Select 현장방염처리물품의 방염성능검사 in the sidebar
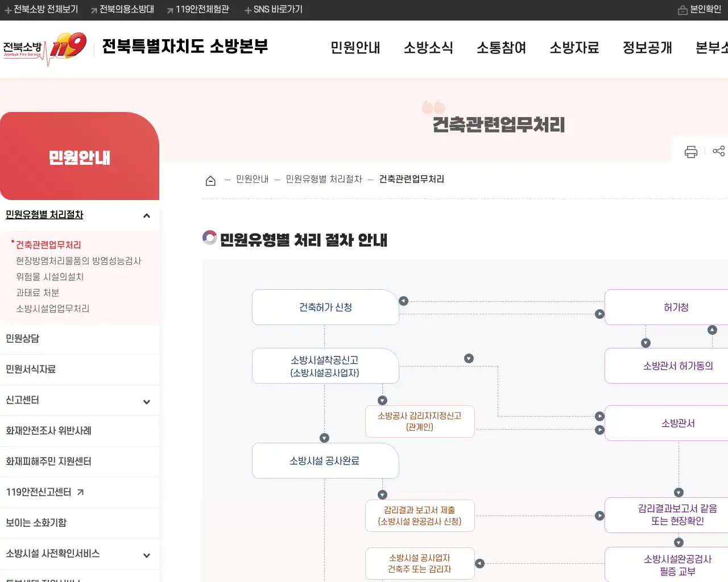The width and height of the screenshot is (728, 582). pyautogui.click(x=79, y=261)
